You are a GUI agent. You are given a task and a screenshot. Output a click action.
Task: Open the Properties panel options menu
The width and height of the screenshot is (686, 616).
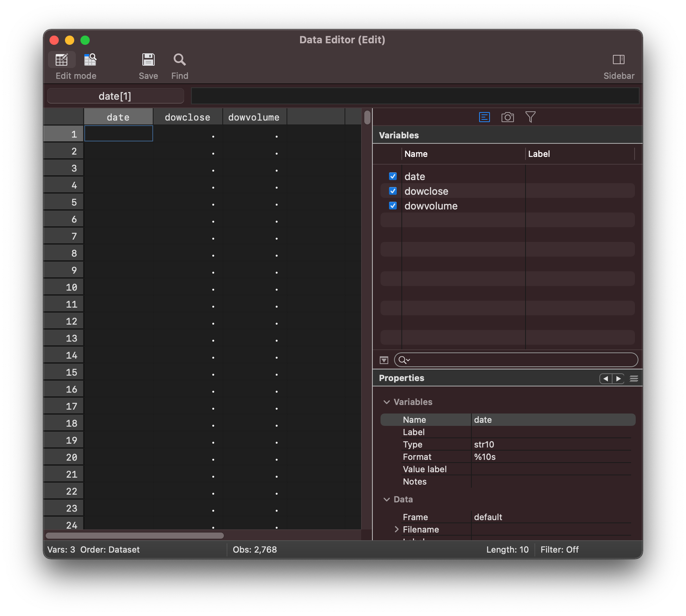click(634, 379)
